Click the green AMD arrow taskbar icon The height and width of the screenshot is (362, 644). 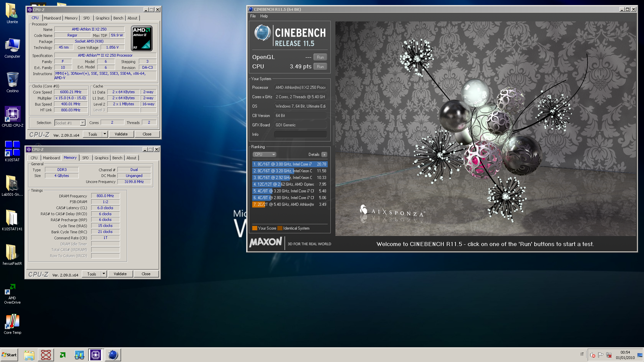63,355
